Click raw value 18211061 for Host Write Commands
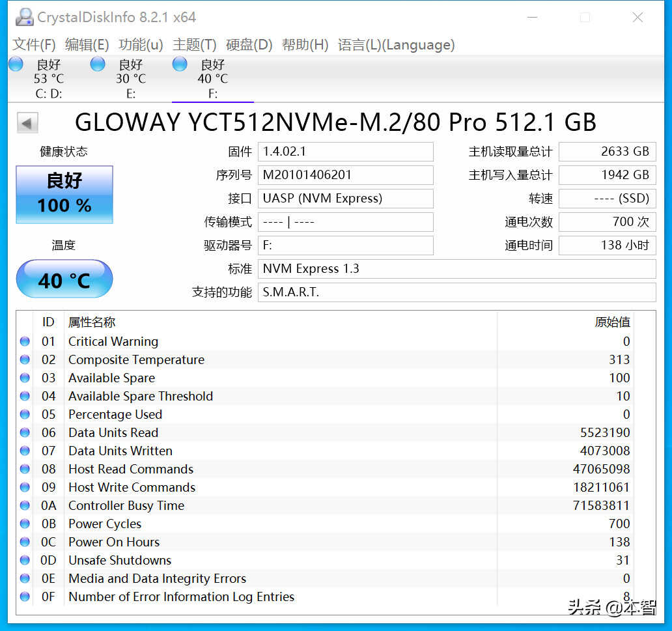Screen dimensions: 672x631 coord(601,487)
